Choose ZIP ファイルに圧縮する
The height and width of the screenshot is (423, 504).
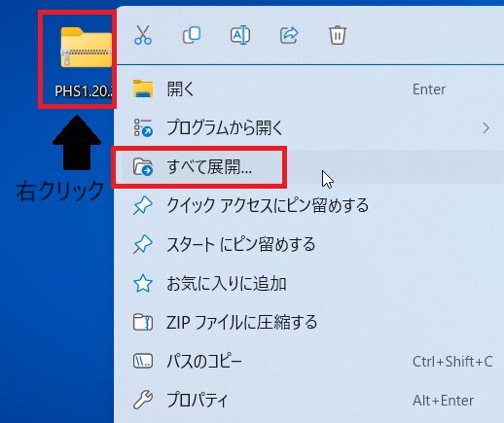[308, 323]
